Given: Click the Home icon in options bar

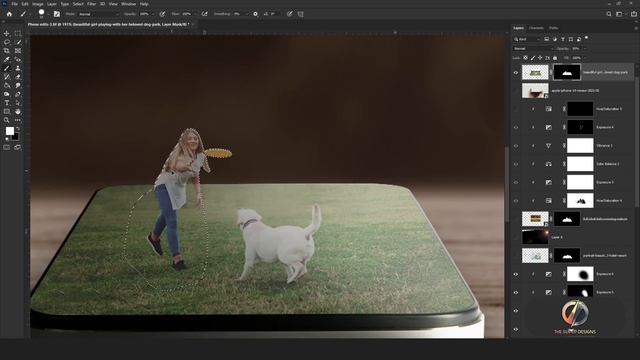Looking at the screenshot, I should coord(9,14).
